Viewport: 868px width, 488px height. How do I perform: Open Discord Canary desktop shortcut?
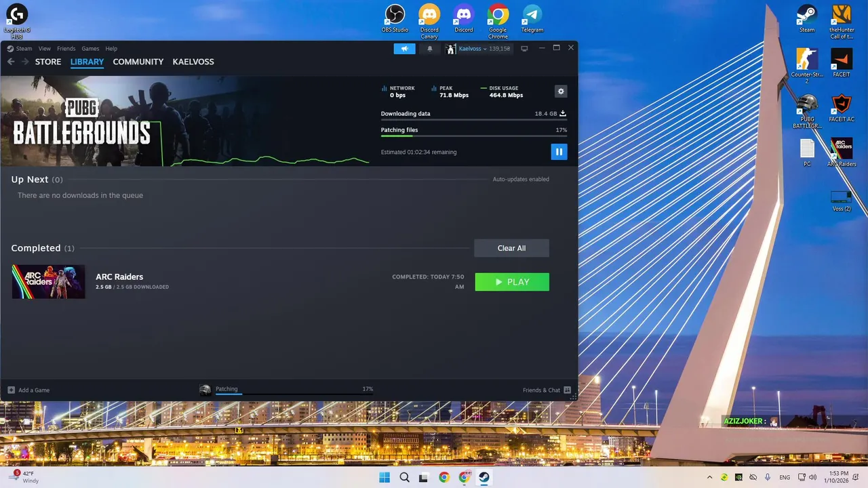[x=429, y=22]
